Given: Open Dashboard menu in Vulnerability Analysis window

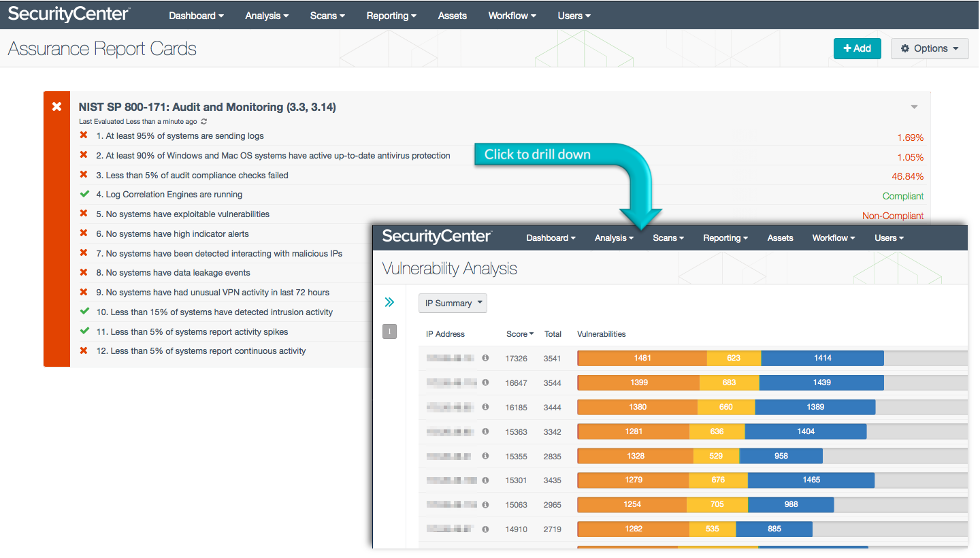Looking at the screenshot, I should pyautogui.click(x=551, y=238).
